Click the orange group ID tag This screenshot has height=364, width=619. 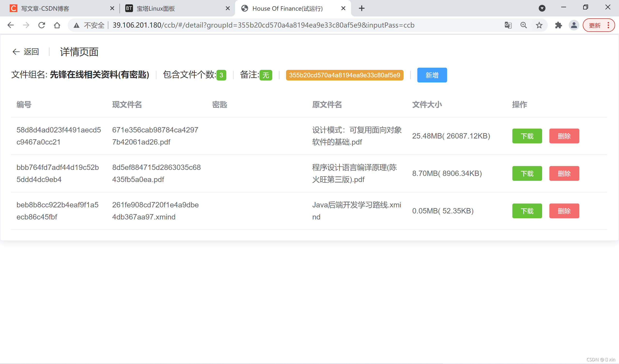click(x=344, y=75)
